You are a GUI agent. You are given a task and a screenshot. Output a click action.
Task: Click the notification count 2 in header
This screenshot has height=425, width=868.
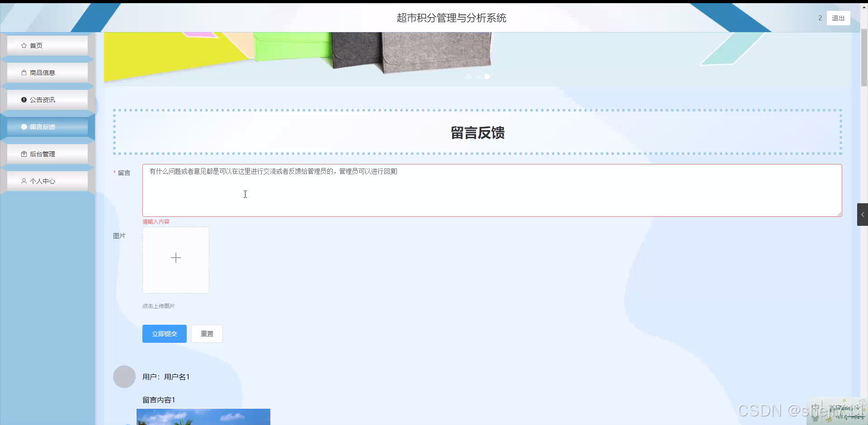pyautogui.click(x=820, y=18)
